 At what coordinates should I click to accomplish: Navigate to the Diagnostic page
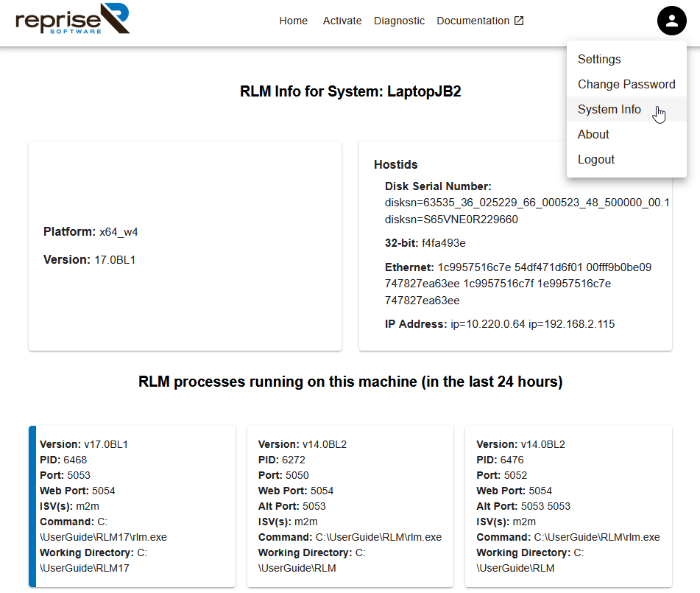(399, 21)
